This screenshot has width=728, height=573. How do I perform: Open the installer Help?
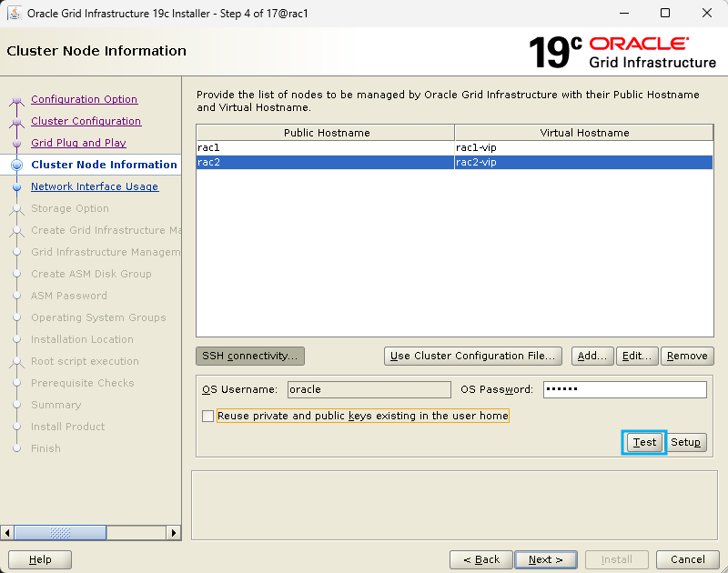tap(40, 559)
